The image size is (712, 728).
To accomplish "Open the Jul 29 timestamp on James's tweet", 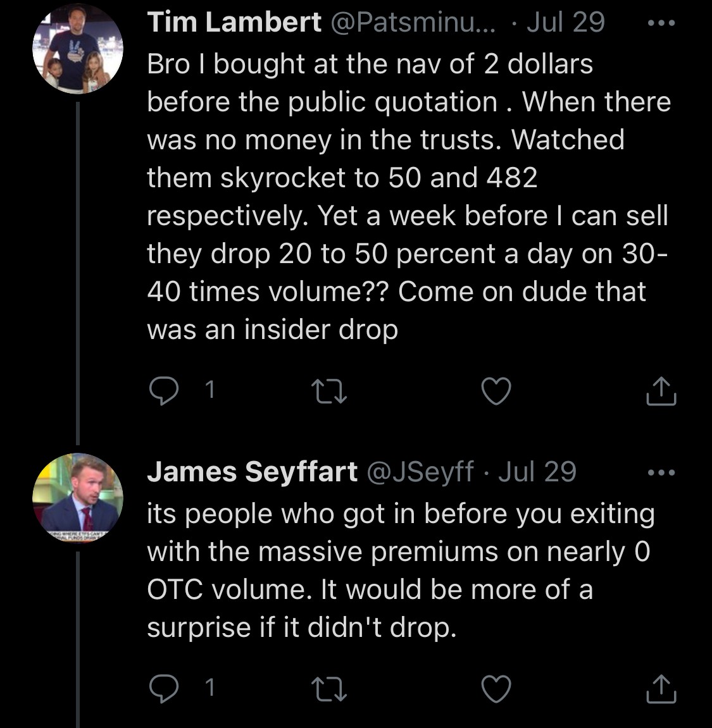I will point(537,472).
